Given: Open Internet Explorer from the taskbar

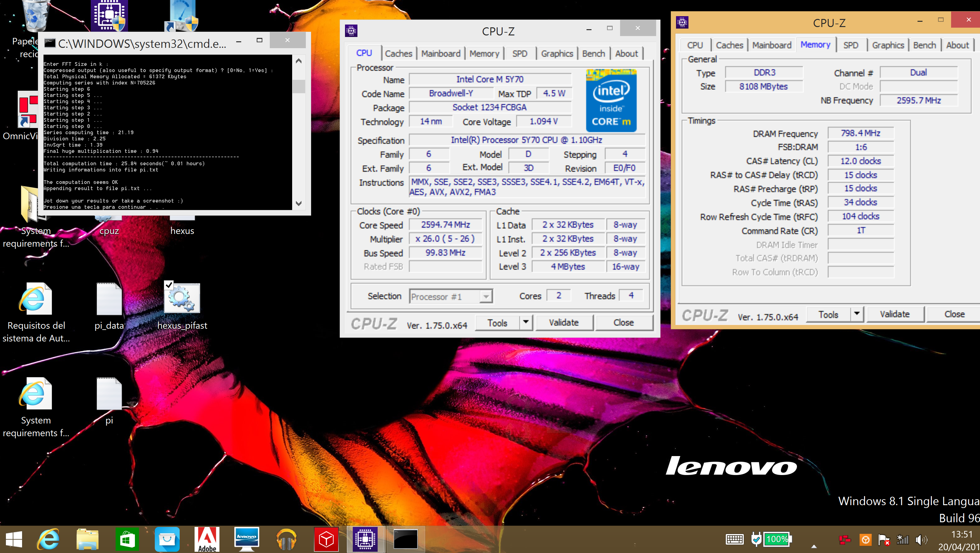Looking at the screenshot, I should pos(48,539).
